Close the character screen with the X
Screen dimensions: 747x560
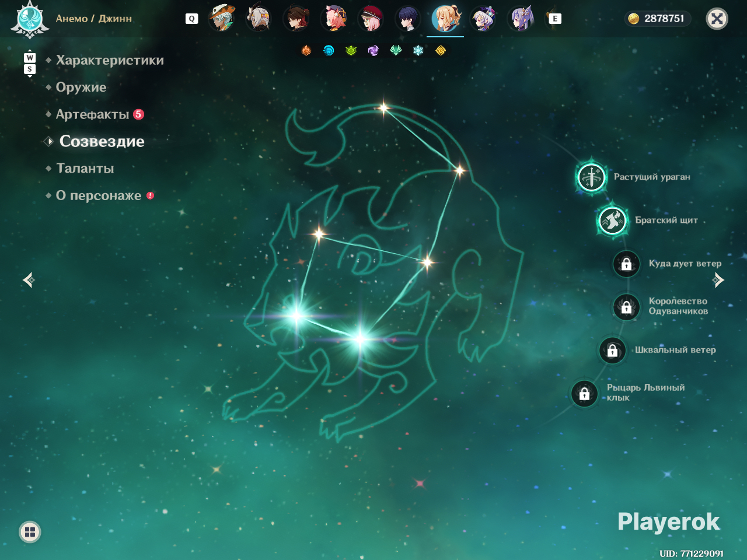pyautogui.click(x=717, y=19)
